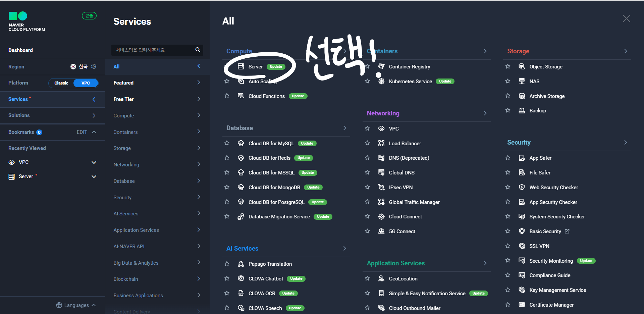
Task: Star the NAS storage service
Action: 508,81
